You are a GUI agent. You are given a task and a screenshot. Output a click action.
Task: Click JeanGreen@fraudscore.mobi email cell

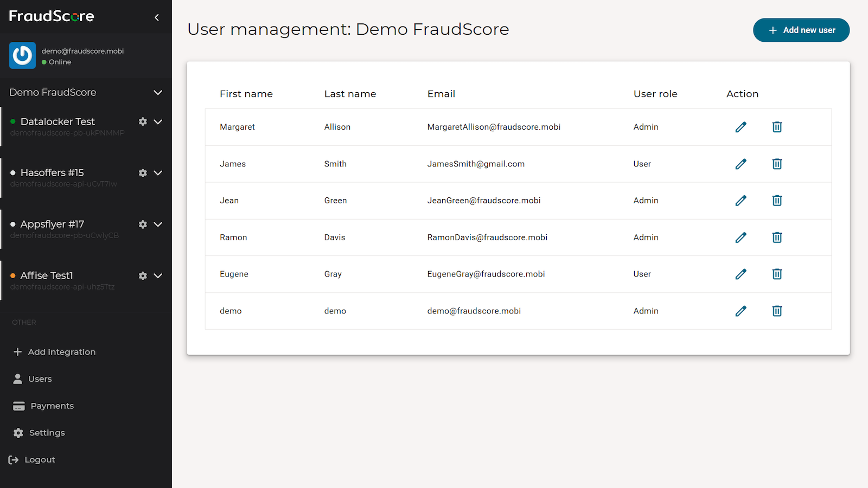pyautogui.click(x=484, y=201)
